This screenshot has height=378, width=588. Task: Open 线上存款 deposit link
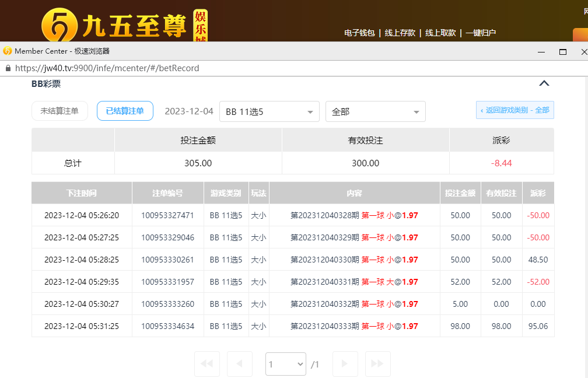click(400, 33)
